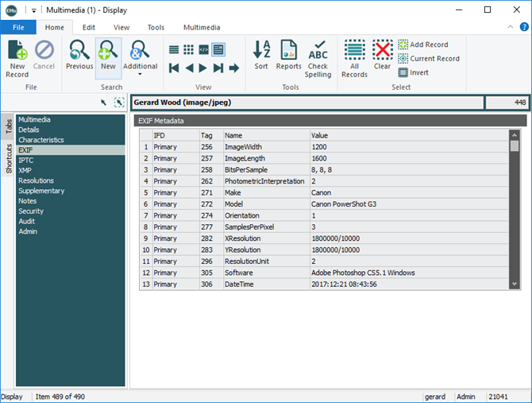Viewport: 532px width, 403px height.
Task: Go to the first record
Action: click(x=174, y=68)
